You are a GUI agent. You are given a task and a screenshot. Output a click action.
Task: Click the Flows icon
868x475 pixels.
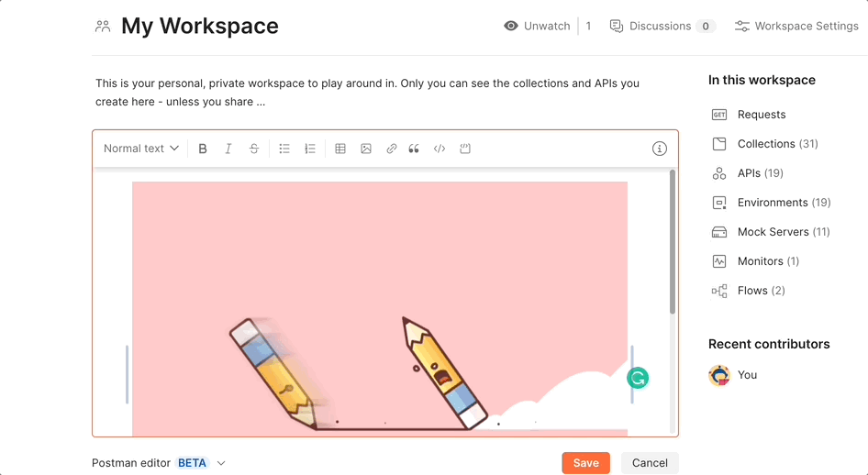tap(719, 291)
